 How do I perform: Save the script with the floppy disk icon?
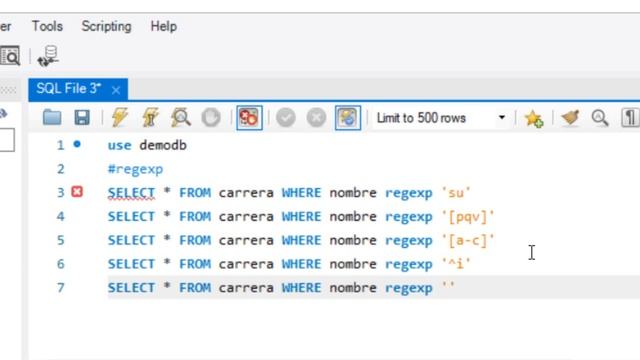tap(82, 118)
